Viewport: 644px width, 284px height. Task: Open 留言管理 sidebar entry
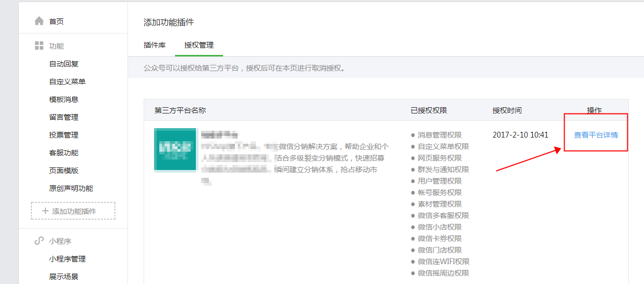coord(64,117)
